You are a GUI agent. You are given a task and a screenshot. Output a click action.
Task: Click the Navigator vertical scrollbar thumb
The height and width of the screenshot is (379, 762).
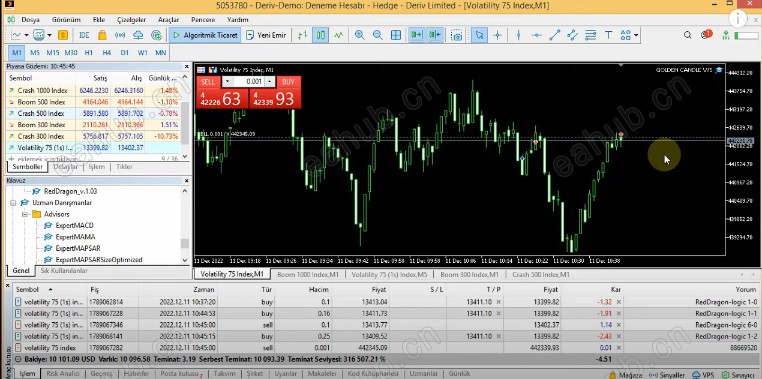point(185,243)
